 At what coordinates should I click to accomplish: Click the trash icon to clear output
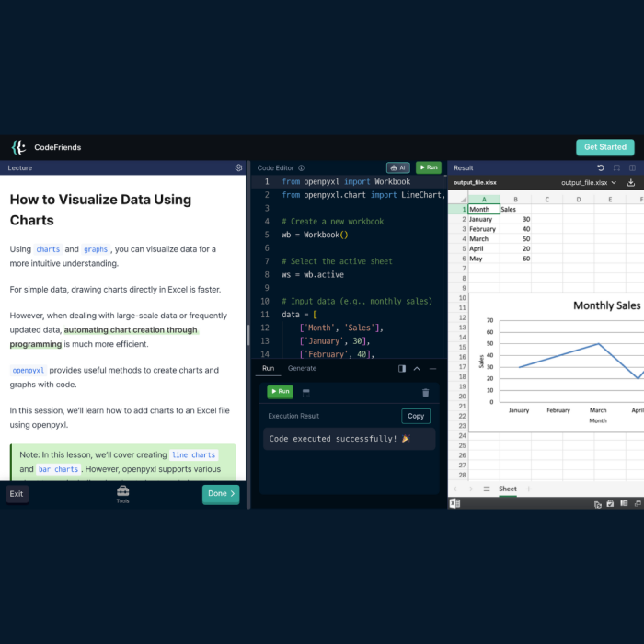(x=425, y=392)
